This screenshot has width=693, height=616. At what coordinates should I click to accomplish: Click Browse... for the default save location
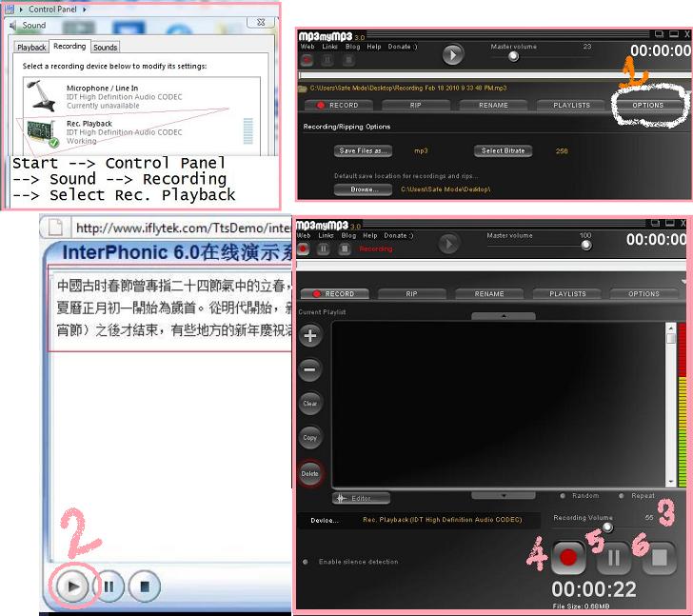pos(363,189)
